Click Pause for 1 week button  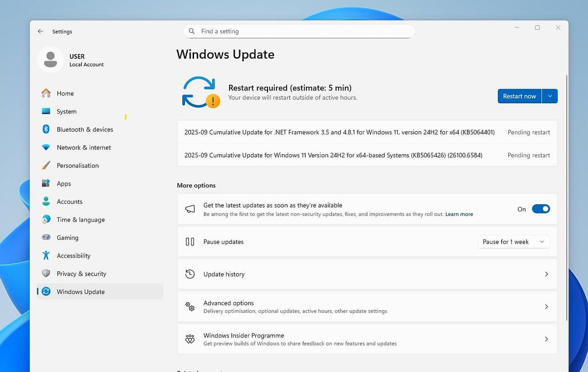(506, 242)
